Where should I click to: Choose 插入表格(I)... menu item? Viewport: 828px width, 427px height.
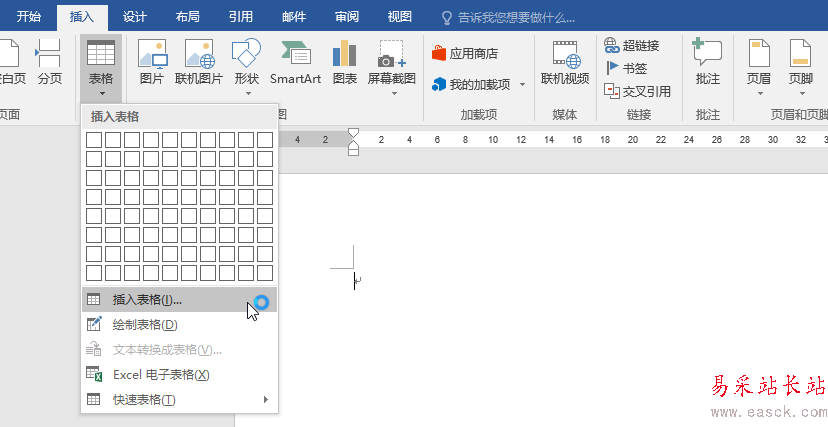pyautogui.click(x=180, y=299)
